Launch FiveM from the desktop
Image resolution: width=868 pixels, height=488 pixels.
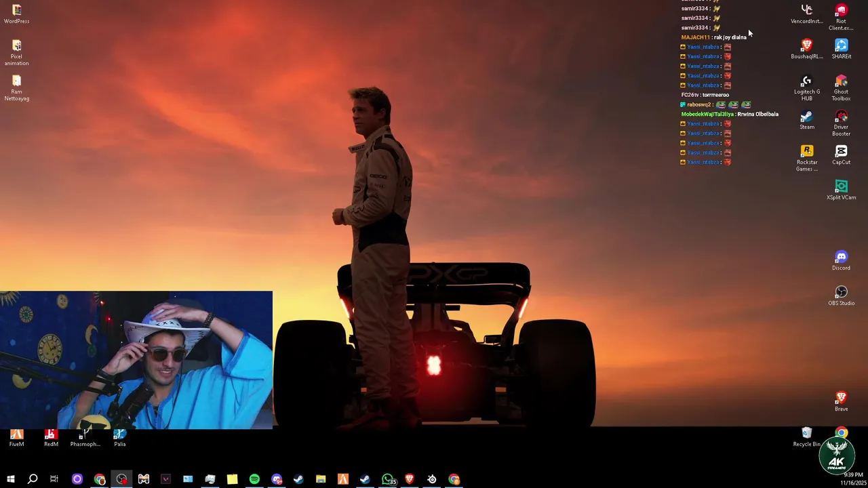[16, 438]
